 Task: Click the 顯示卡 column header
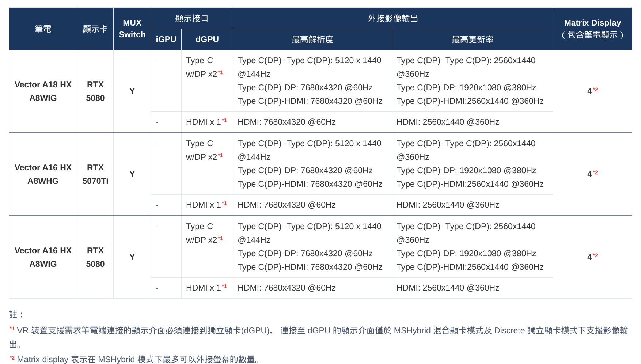coord(95,29)
